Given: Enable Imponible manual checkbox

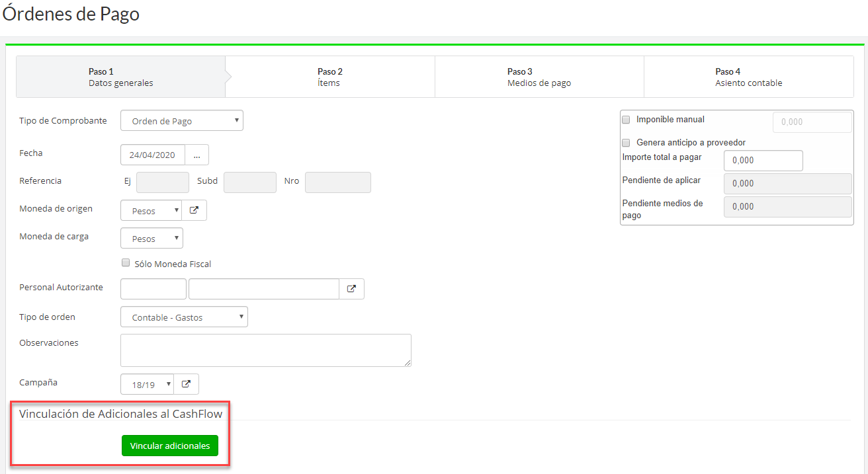Looking at the screenshot, I should 626,120.
